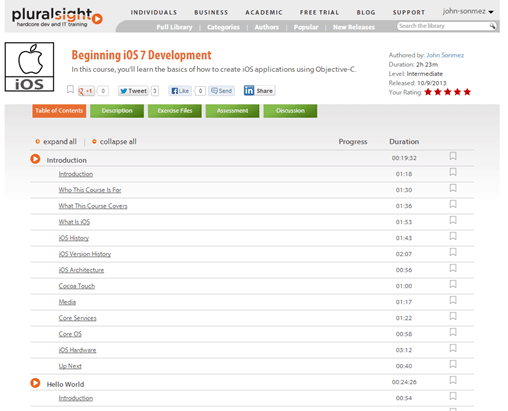Screen dimensions: 508x411
Task: Rate the course five stars
Action: click(467, 92)
